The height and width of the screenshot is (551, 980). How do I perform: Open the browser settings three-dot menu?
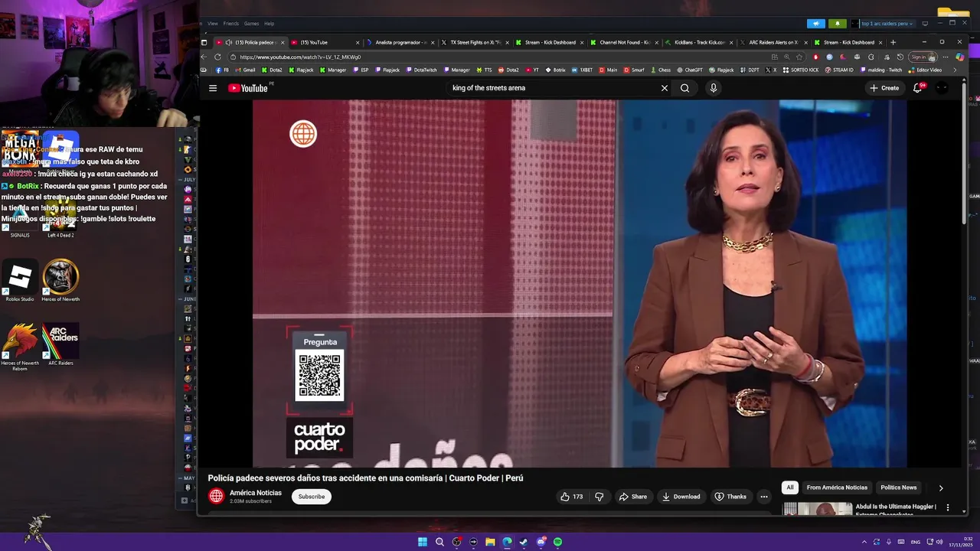tap(946, 57)
